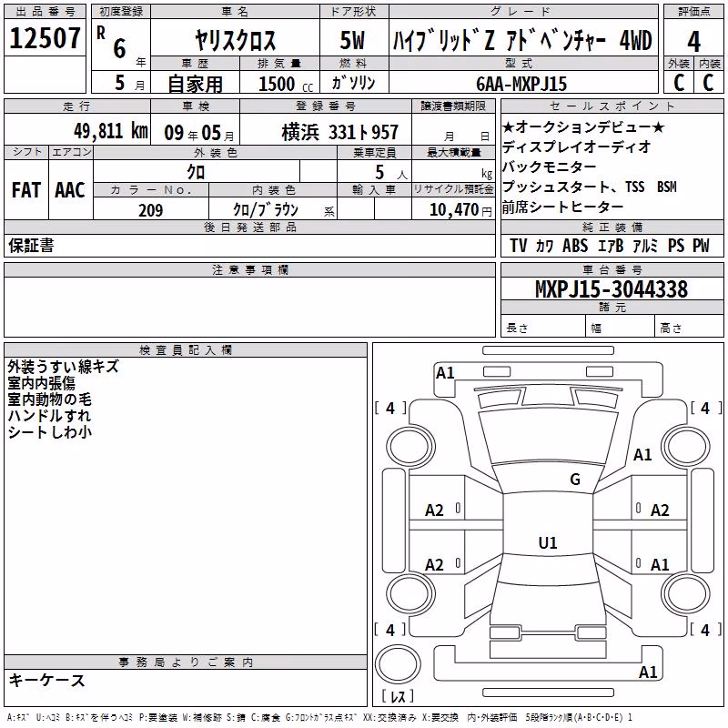Select the ディスプレイオーディオ sales point

click(577, 147)
